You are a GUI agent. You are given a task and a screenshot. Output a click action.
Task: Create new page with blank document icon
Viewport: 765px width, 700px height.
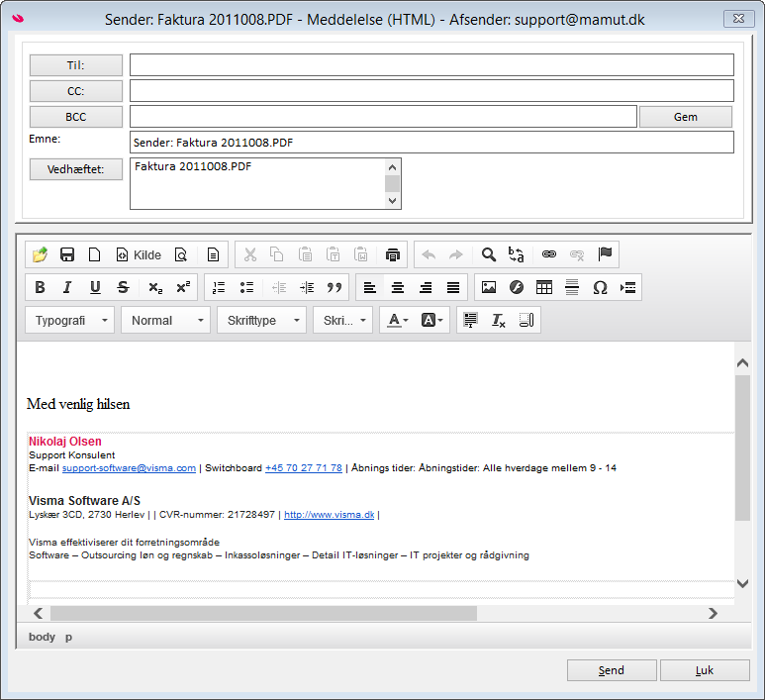[94, 254]
